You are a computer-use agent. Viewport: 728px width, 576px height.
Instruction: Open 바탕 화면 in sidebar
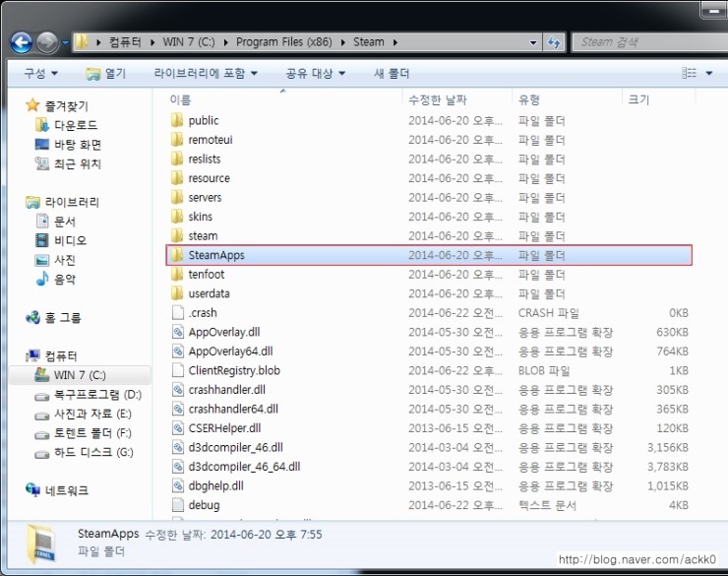click(x=68, y=145)
